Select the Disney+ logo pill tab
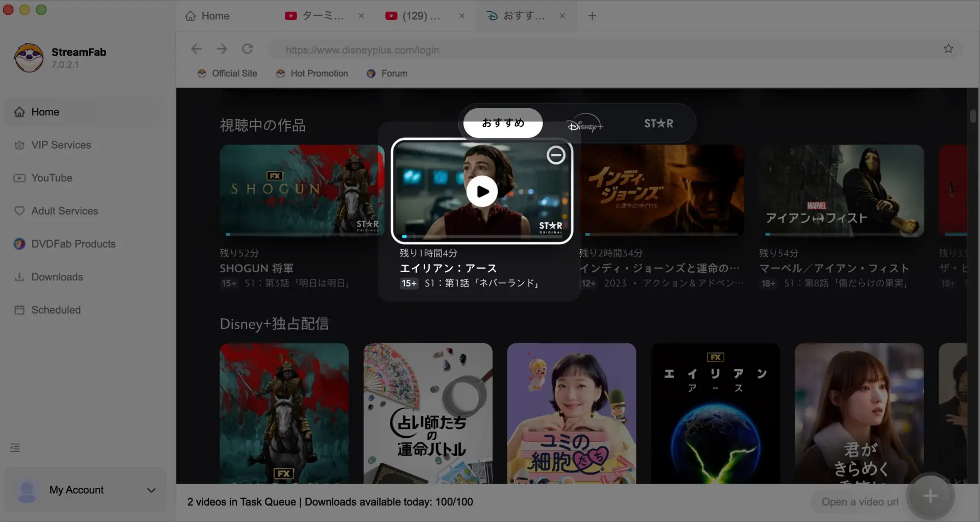The width and height of the screenshot is (980, 522). tap(585, 124)
